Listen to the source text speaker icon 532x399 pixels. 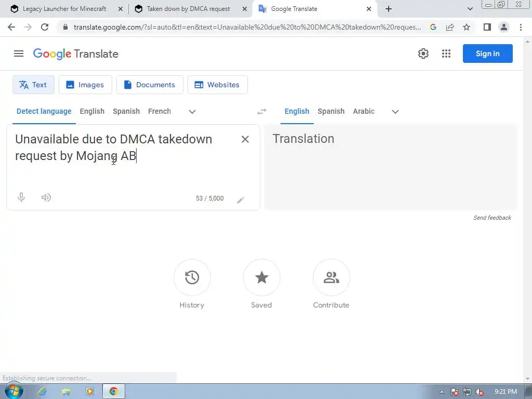pyautogui.click(x=46, y=197)
